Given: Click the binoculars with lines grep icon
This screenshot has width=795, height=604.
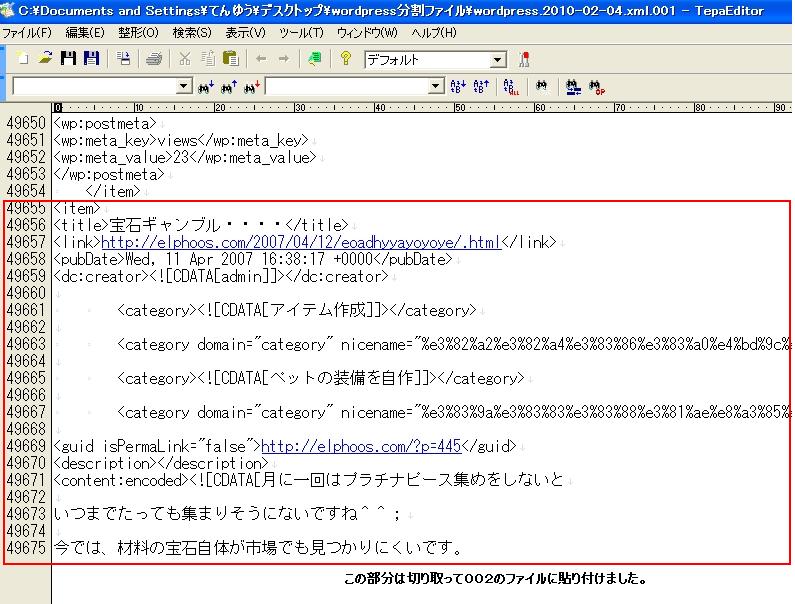Looking at the screenshot, I should (573, 87).
